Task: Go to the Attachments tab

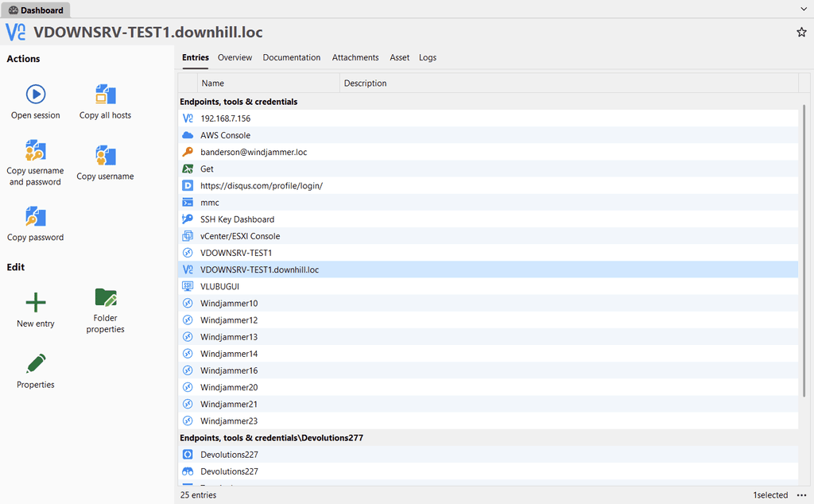Action: click(x=355, y=57)
